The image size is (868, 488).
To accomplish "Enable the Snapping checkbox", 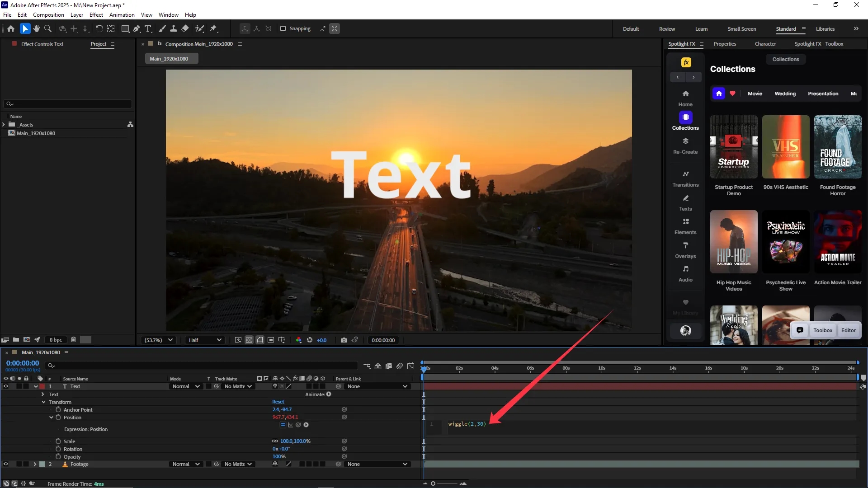I will [x=283, y=28].
